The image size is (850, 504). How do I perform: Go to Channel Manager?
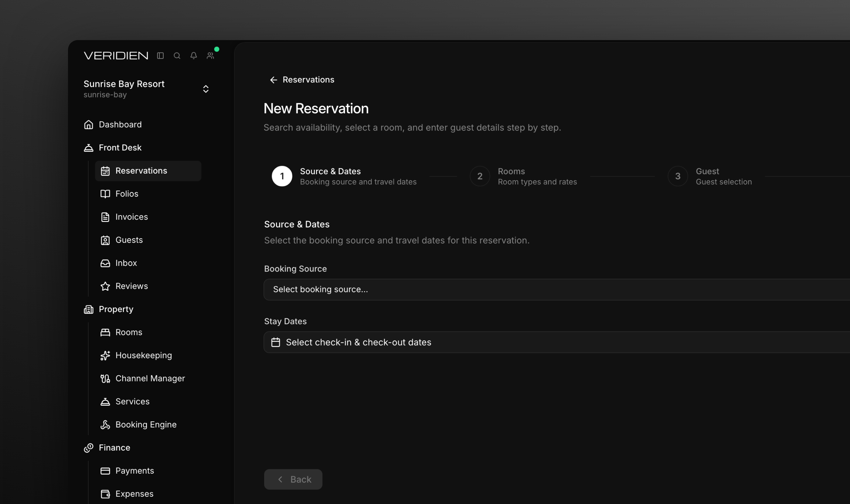(150, 379)
